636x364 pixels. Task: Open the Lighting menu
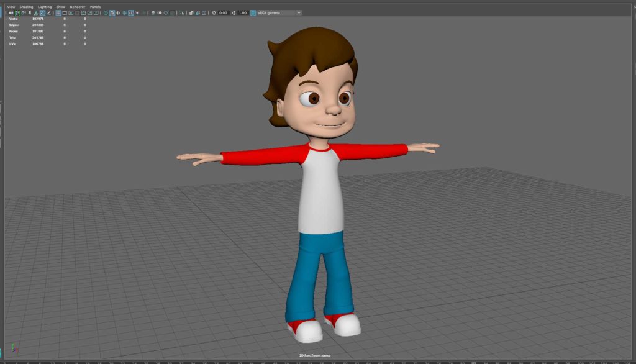pyautogui.click(x=45, y=7)
